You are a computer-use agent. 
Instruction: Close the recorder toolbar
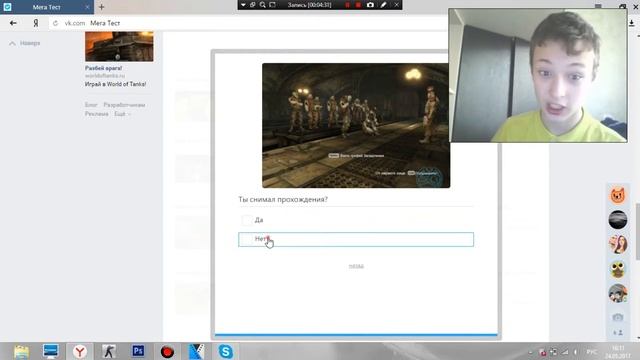pyautogui.click(x=396, y=5)
